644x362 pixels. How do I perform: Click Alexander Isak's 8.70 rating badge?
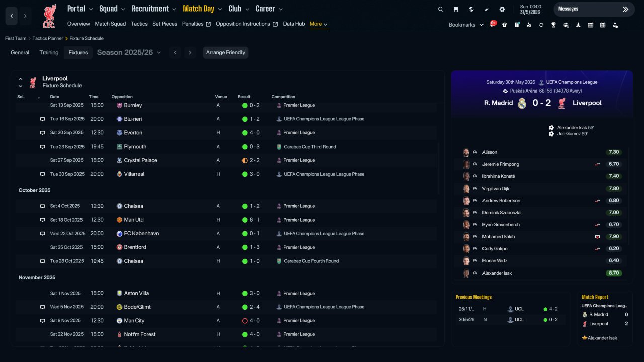click(x=614, y=273)
